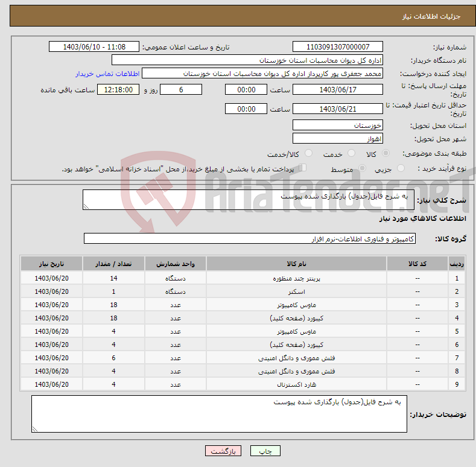
Task: Select the کالا radio button
Action: click(386, 153)
